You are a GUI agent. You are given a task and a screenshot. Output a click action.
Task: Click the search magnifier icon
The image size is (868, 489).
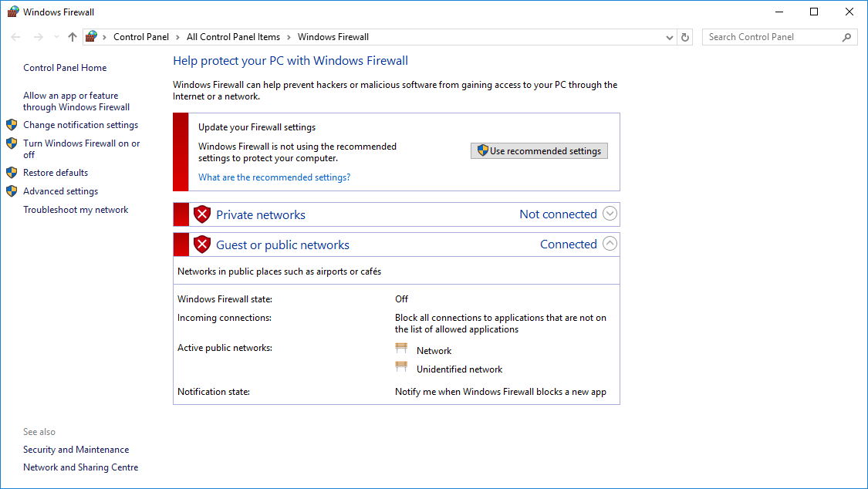(846, 37)
